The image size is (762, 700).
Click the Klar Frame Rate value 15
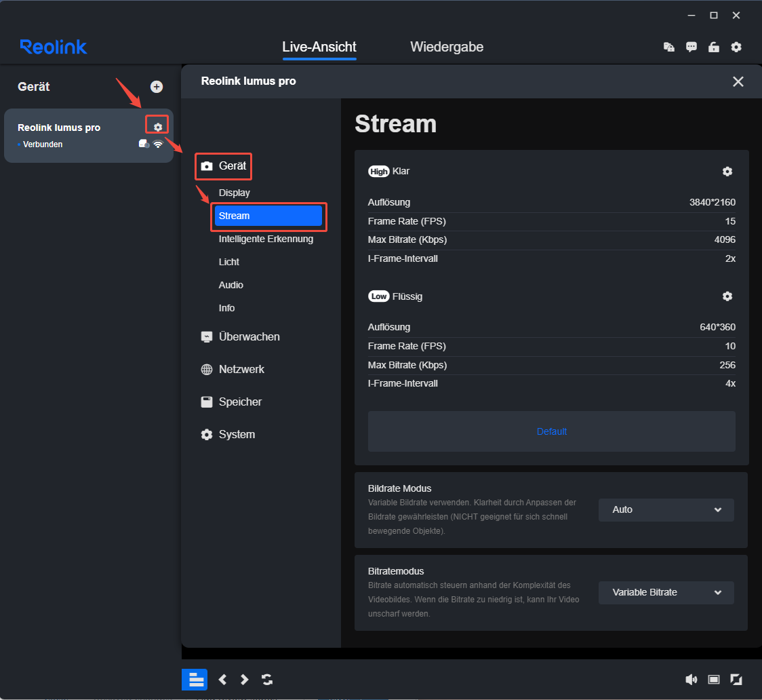click(730, 221)
